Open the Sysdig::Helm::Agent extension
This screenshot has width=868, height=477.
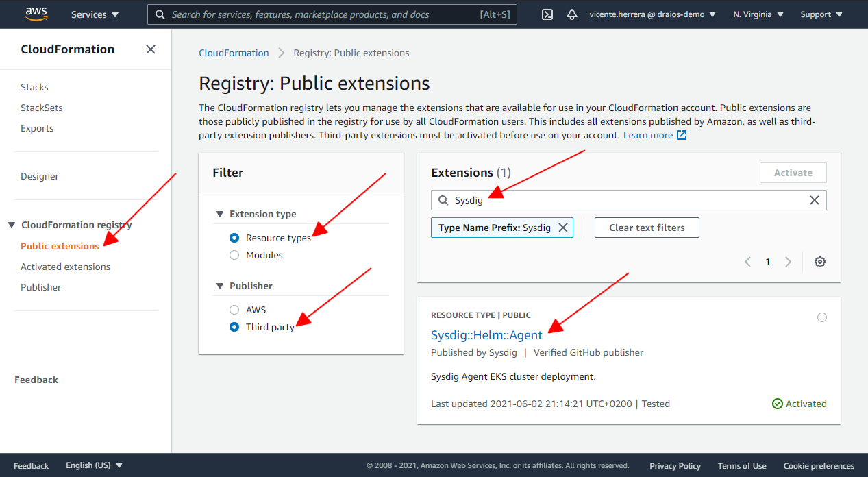(486, 334)
